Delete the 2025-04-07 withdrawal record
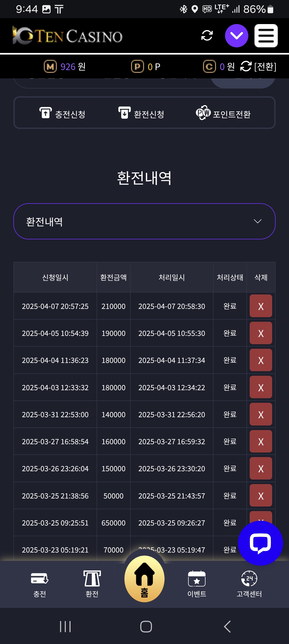289x644 pixels. (x=261, y=306)
